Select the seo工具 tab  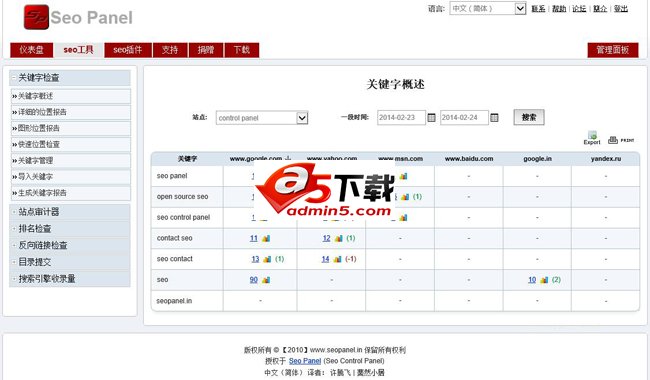tap(78, 50)
